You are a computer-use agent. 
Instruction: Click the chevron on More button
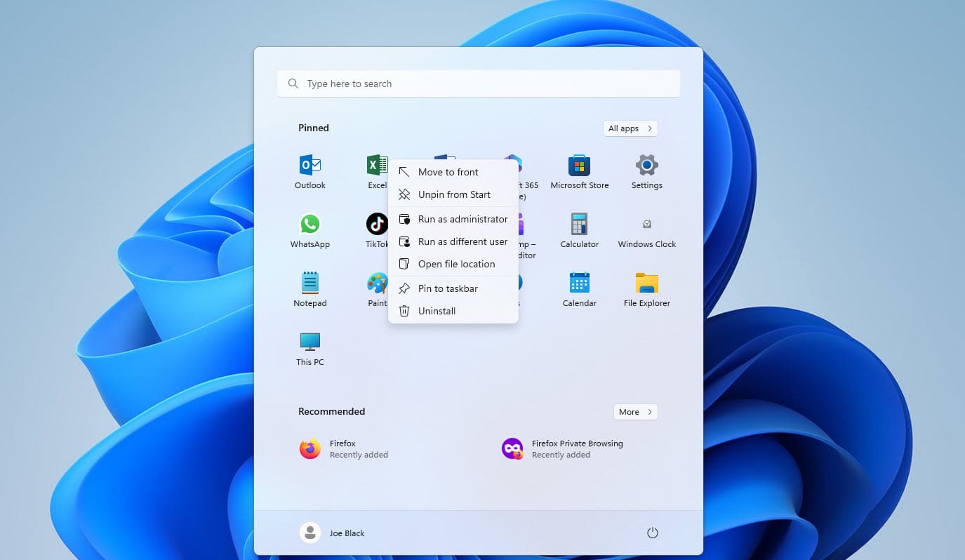tap(650, 412)
